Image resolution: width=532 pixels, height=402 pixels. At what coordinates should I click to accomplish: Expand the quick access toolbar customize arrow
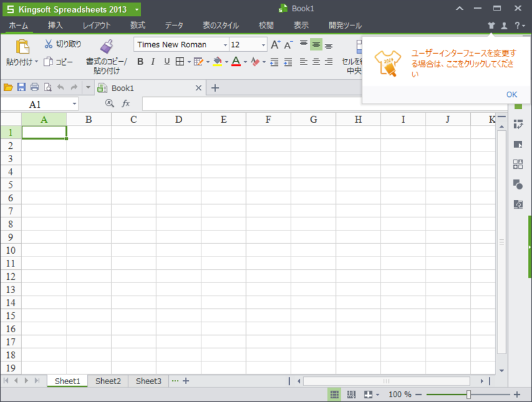(x=88, y=88)
